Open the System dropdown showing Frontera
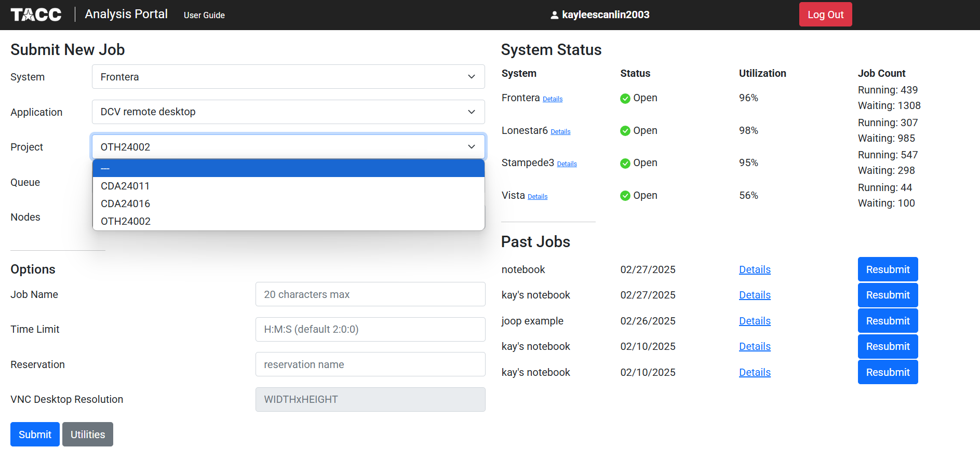Screen dimensions: 980x461 point(288,77)
